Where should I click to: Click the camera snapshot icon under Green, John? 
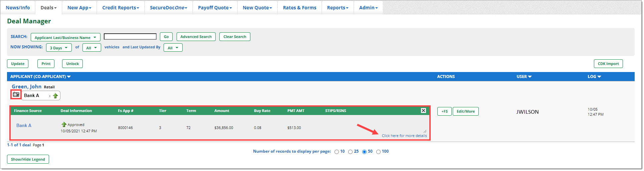click(x=16, y=95)
